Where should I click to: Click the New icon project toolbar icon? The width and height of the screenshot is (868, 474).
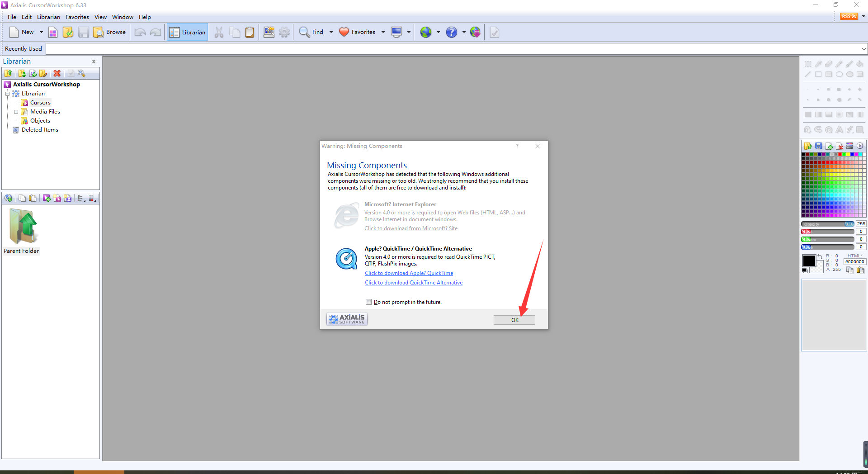click(53, 32)
